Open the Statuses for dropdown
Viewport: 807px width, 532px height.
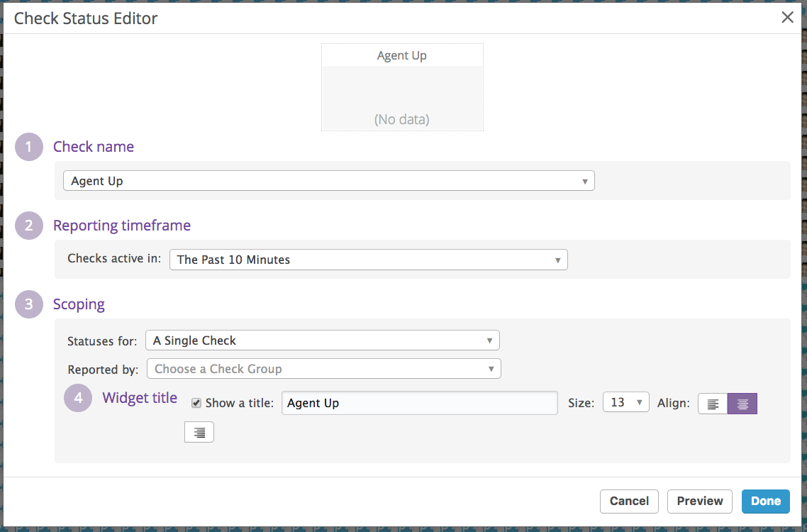(x=322, y=340)
